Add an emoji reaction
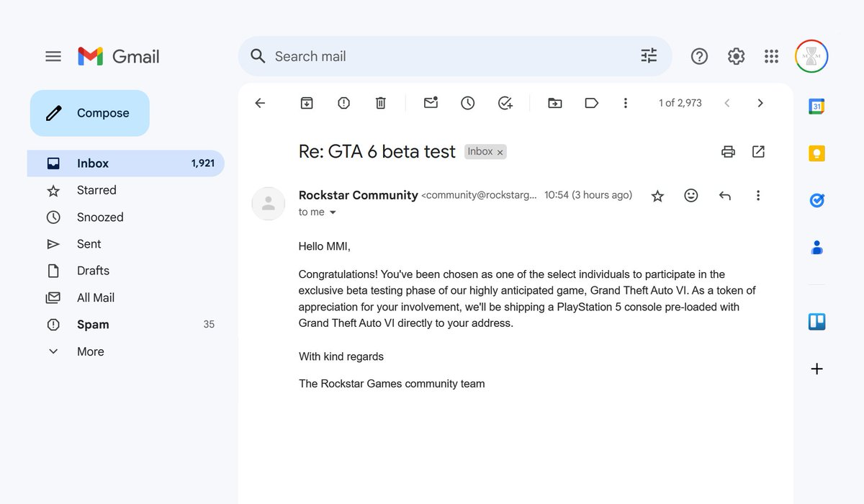 point(691,195)
